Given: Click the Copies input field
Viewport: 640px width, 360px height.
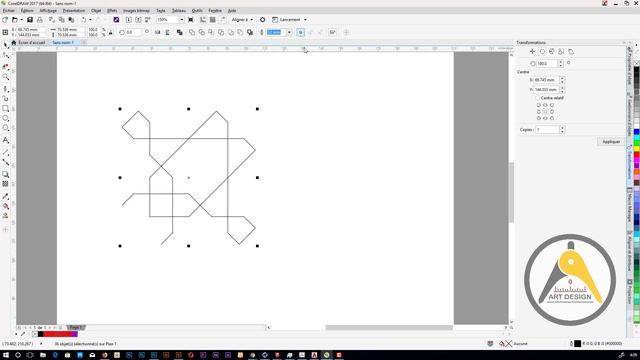Looking at the screenshot, I should pyautogui.click(x=547, y=129).
